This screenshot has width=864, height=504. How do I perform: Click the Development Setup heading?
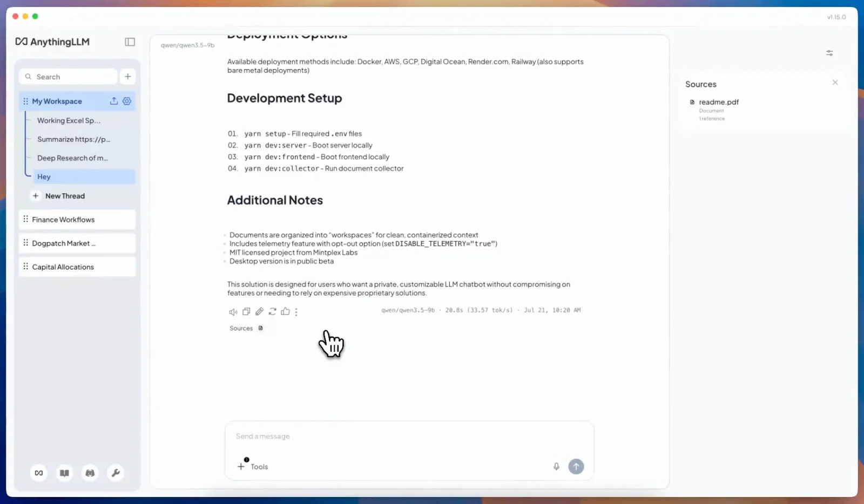[x=285, y=98]
